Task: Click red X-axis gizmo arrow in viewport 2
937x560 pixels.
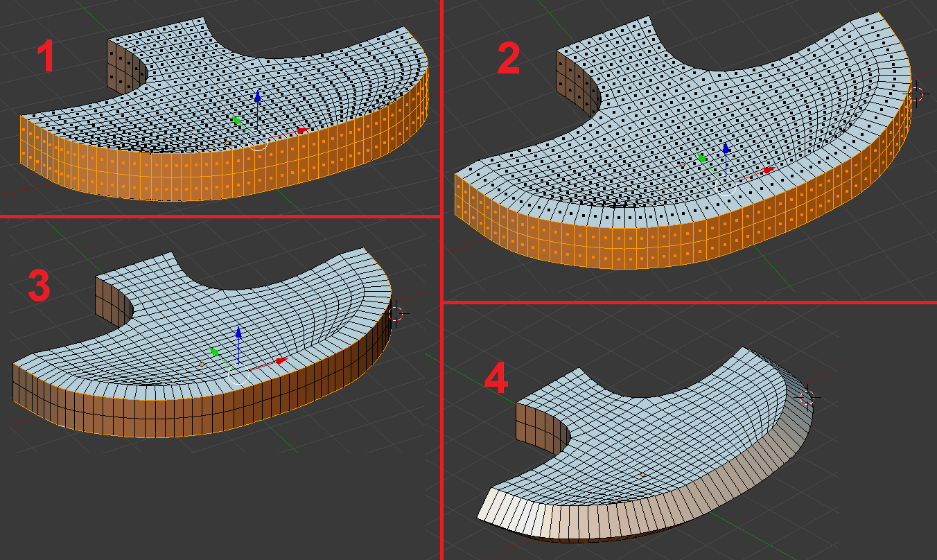Action: tap(769, 169)
